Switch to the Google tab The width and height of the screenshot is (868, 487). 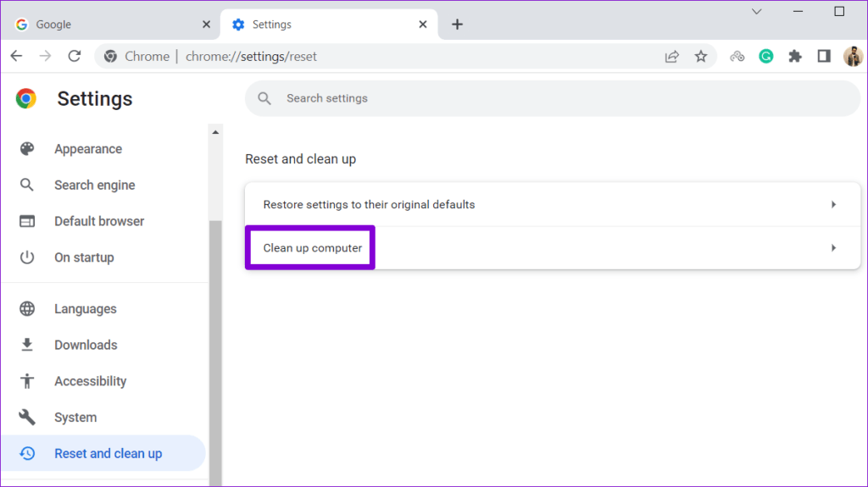point(111,25)
